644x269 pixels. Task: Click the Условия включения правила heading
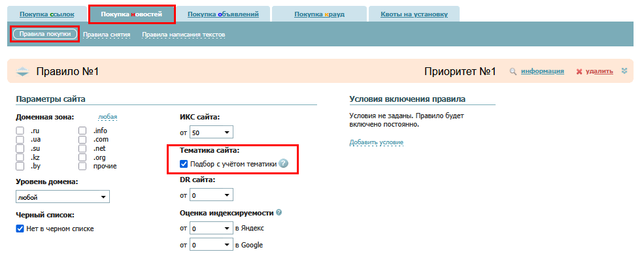click(x=407, y=99)
